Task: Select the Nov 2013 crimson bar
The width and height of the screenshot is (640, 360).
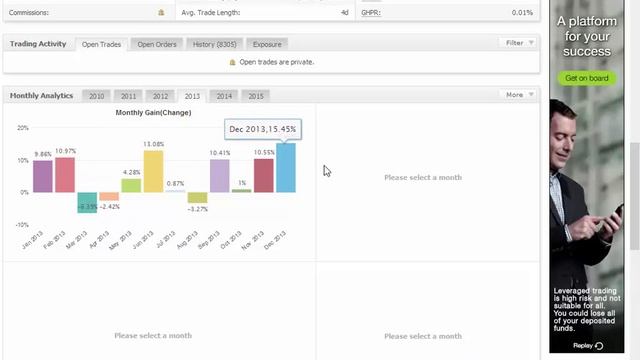Action: click(264, 176)
